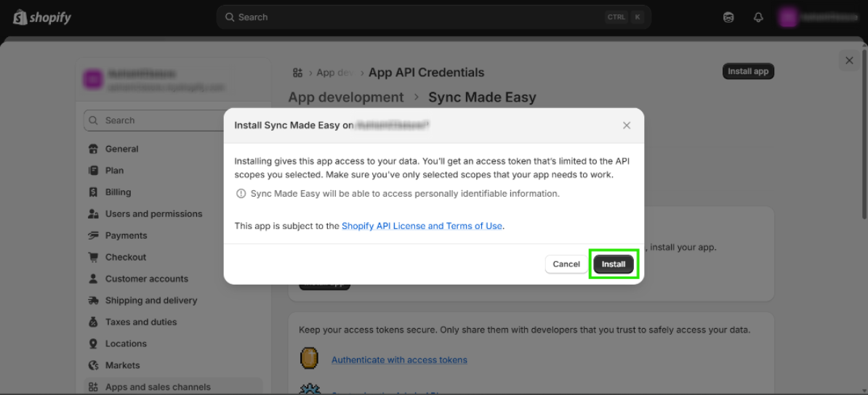Click the Apps and sales channels icon
868x395 pixels.
point(94,387)
